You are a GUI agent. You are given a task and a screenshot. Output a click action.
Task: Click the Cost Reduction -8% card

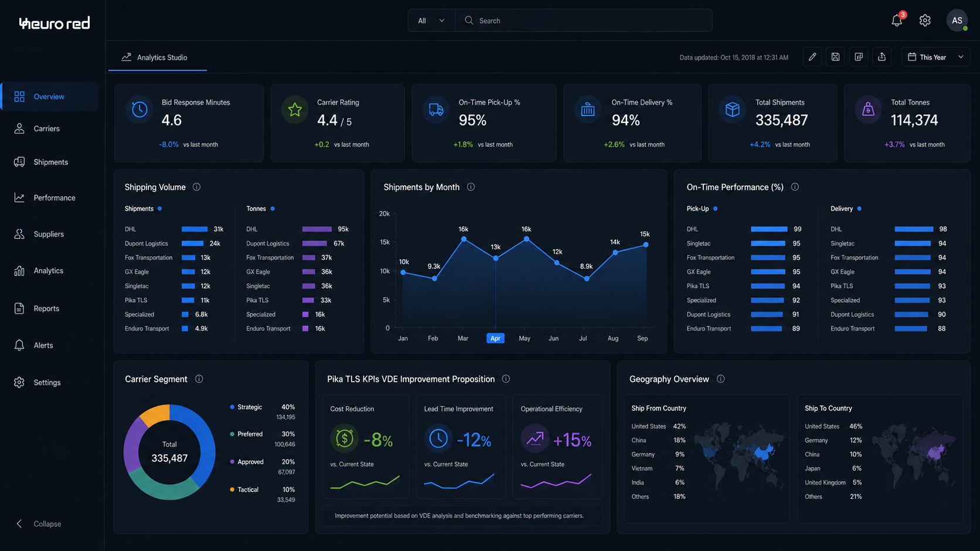point(366,447)
